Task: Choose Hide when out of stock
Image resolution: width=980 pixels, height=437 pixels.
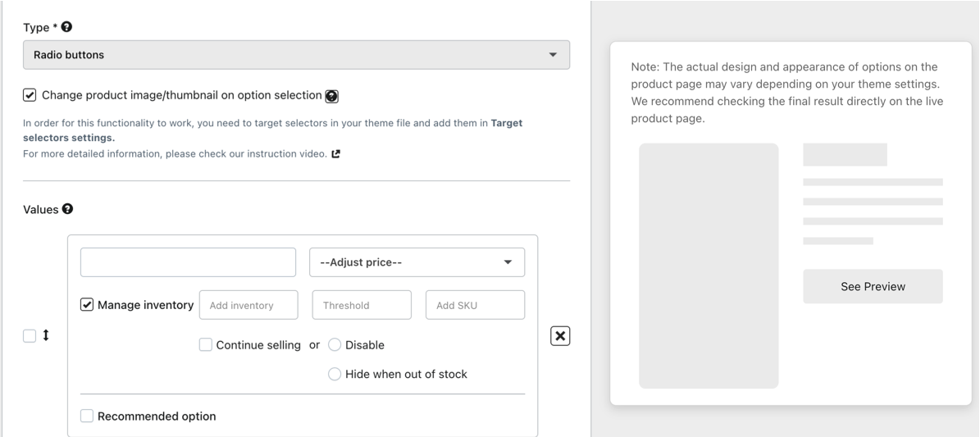Action: pos(335,374)
